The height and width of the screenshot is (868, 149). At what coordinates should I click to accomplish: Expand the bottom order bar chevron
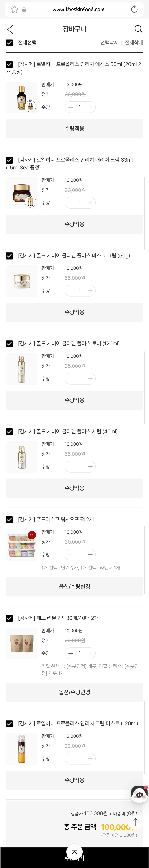[x=74, y=852]
